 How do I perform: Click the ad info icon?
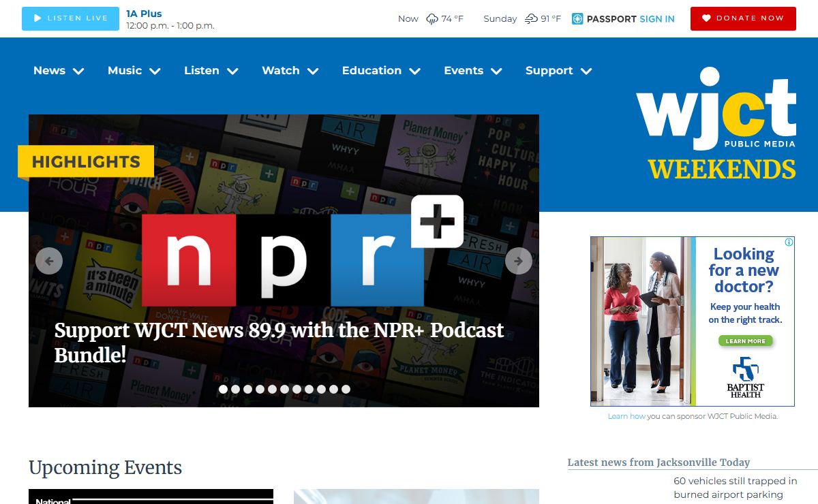coord(789,242)
